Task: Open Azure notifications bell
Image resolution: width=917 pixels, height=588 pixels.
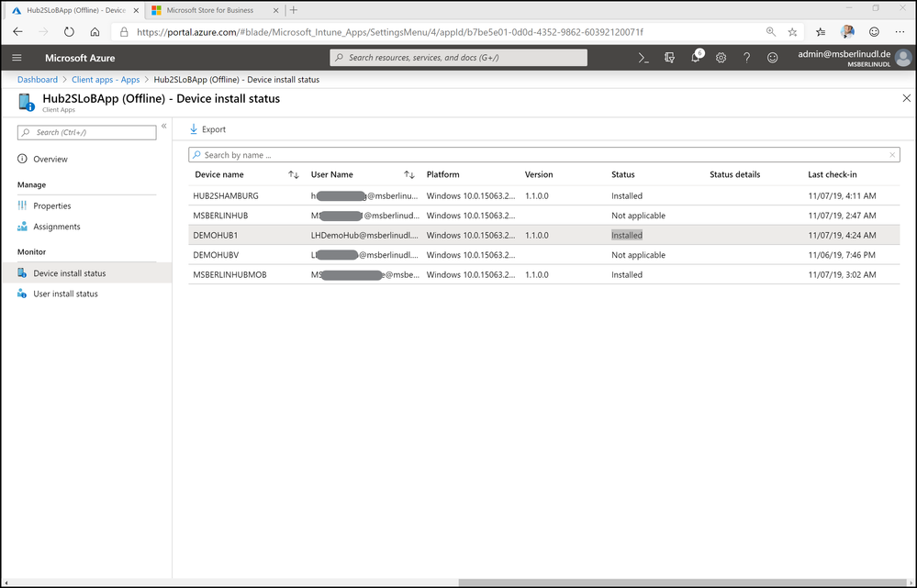Action: coord(696,58)
